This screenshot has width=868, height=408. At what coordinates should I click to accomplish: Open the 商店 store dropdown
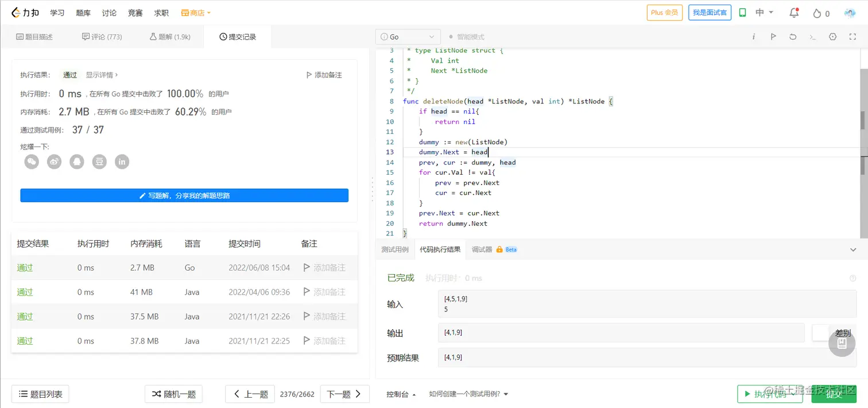[196, 13]
